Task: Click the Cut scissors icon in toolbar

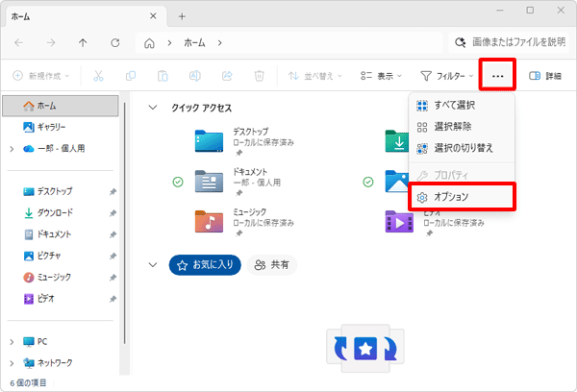Action: pyautogui.click(x=98, y=76)
